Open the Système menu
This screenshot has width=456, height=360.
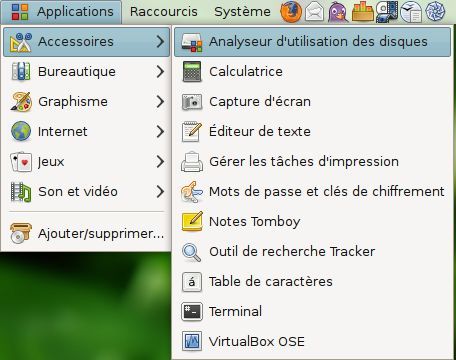point(242,12)
